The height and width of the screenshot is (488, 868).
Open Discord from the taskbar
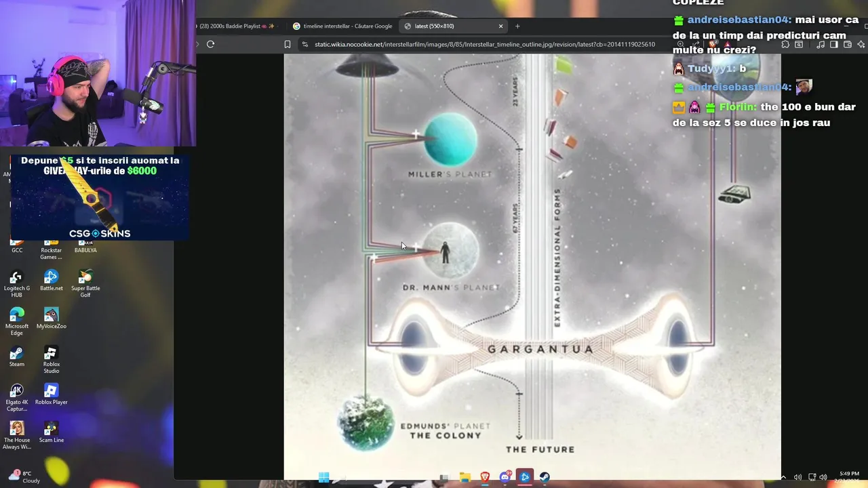(x=505, y=477)
